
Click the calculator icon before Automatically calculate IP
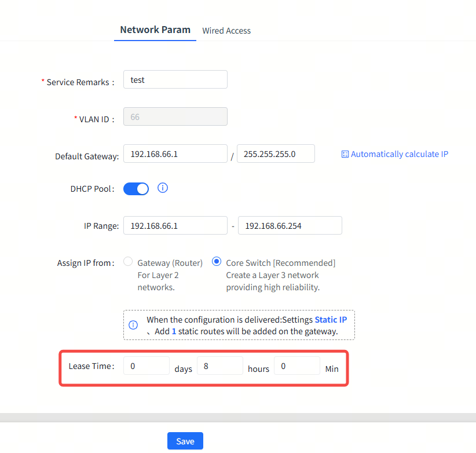pyautogui.click(x=345, y=154)
